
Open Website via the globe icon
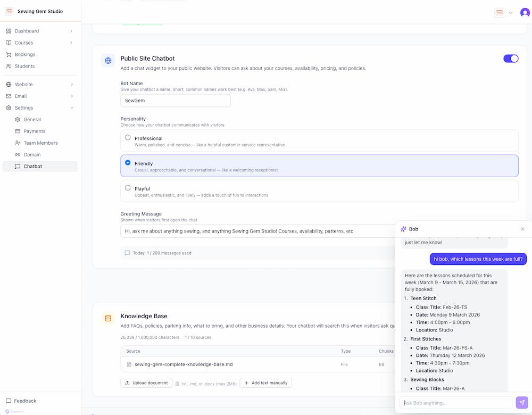pyautogui.click(x=7, y=84)
